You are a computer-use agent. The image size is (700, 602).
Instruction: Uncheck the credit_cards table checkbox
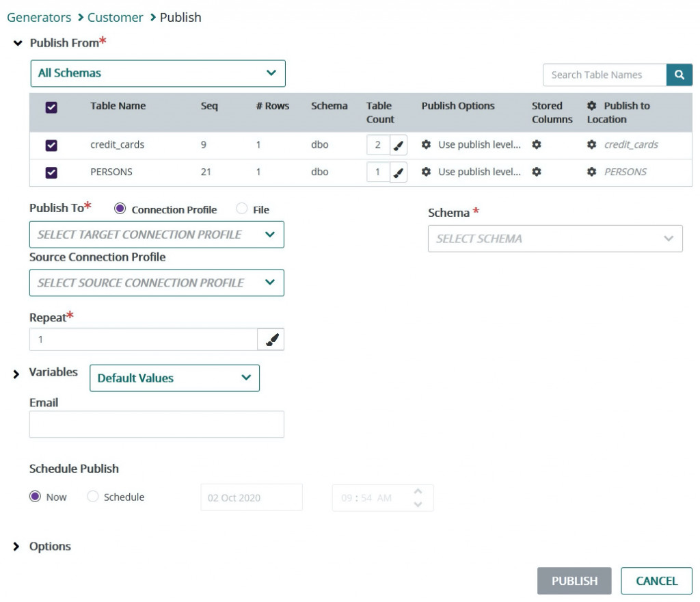click(x=51, y=145)
